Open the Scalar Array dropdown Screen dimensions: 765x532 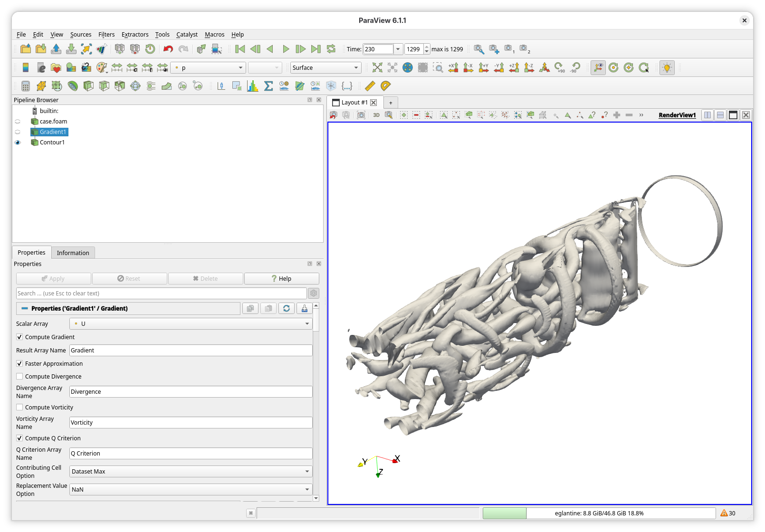[191, 324]
